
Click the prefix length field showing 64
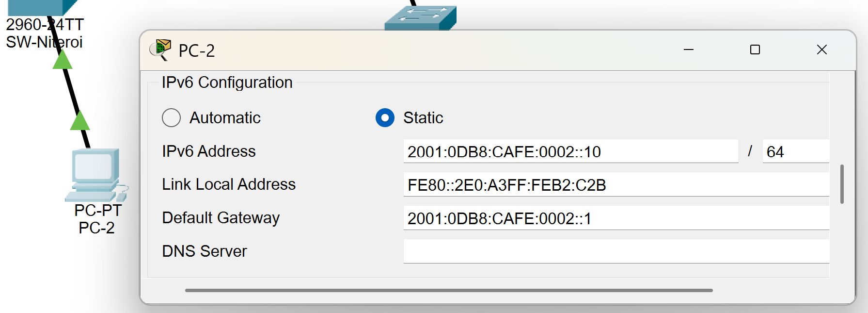795,151
